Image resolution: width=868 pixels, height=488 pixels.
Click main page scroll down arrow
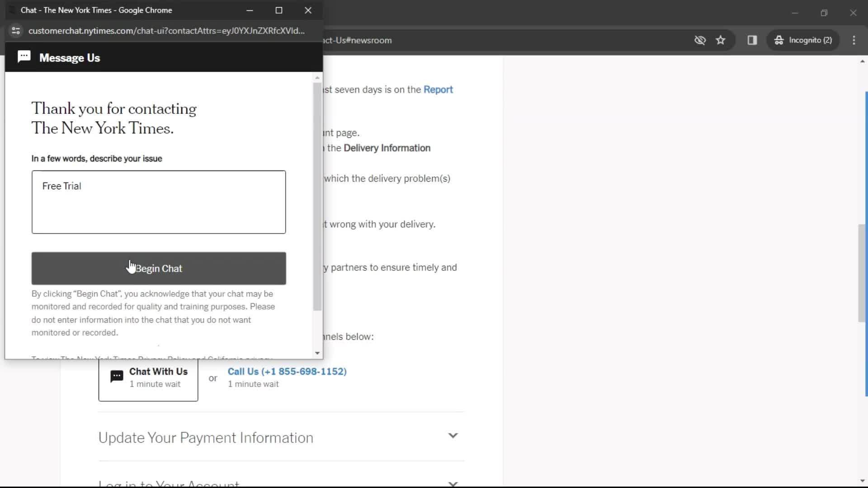coord(862,481)
